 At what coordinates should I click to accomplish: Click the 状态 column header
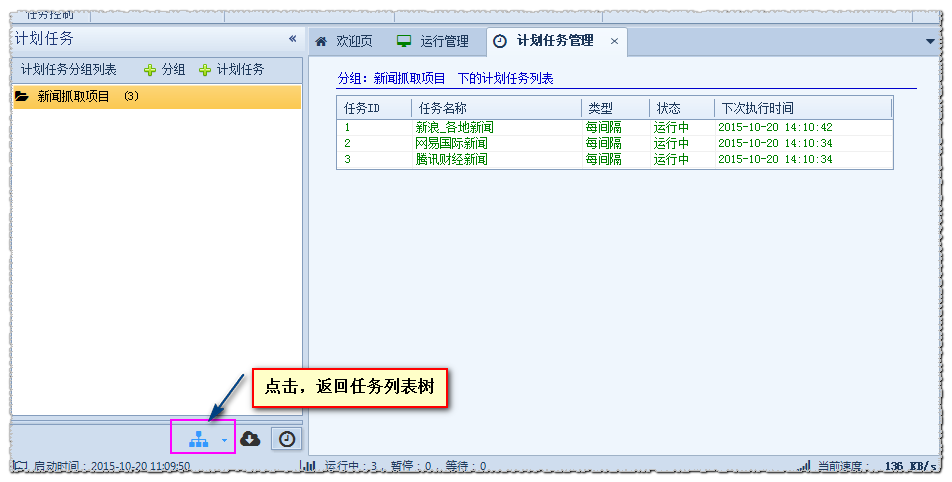click(680, 108)
